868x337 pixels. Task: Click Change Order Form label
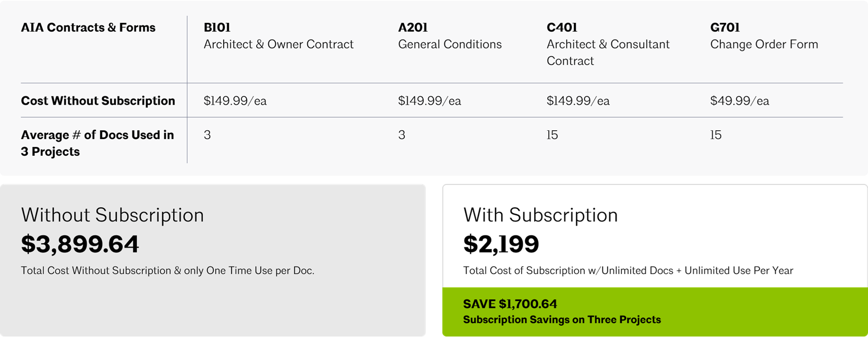pyautogui.click(x=764, y=44)
